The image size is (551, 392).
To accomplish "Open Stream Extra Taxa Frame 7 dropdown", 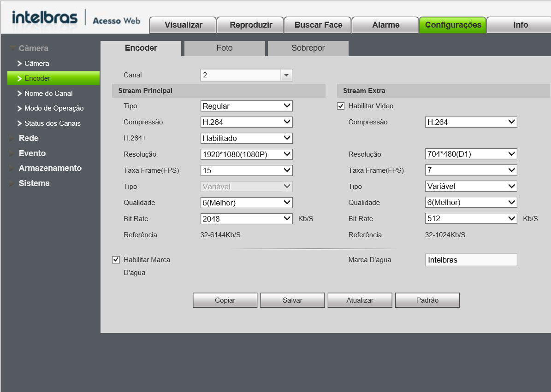I will 471,170.
